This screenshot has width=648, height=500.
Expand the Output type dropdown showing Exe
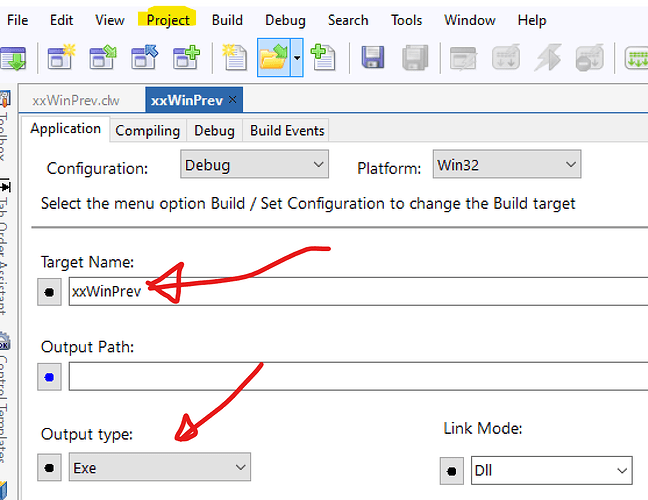click(159, 467)
